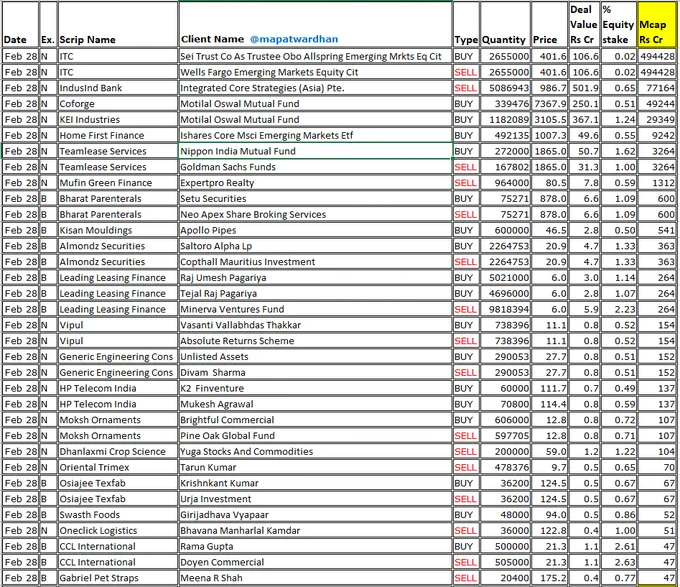
Task: Click the Swasth Foods cell
Action: click(x=118, y=515)
